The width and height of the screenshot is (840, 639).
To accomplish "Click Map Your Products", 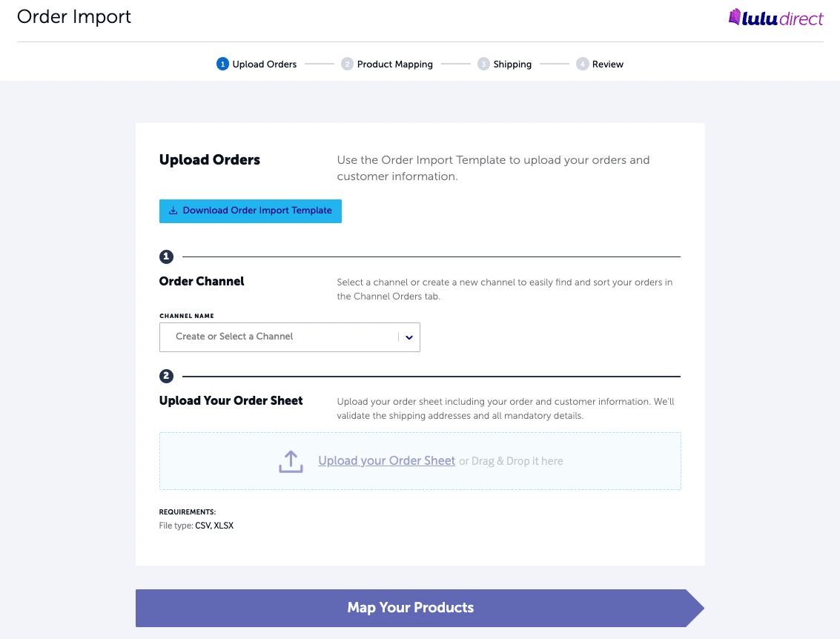I will pos(411,607).
